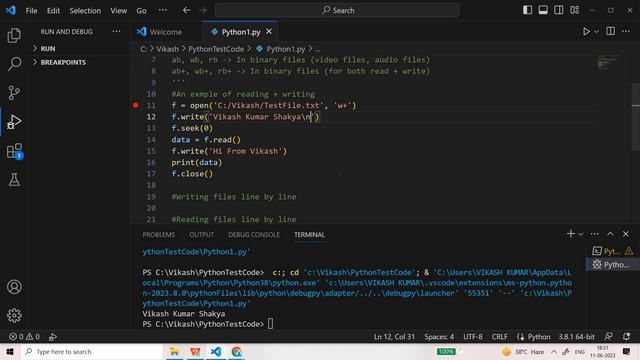Open editor More Actions ellipsis

(x=626, y=31)
